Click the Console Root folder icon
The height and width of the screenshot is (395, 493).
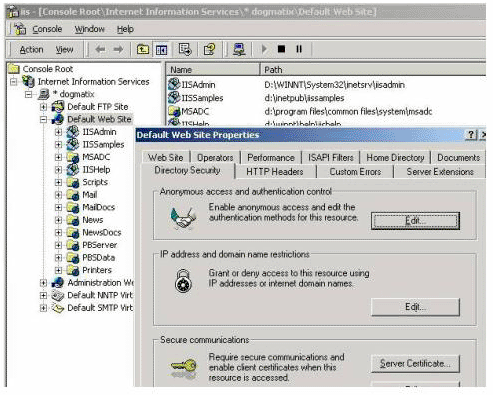tap(14, 69)
